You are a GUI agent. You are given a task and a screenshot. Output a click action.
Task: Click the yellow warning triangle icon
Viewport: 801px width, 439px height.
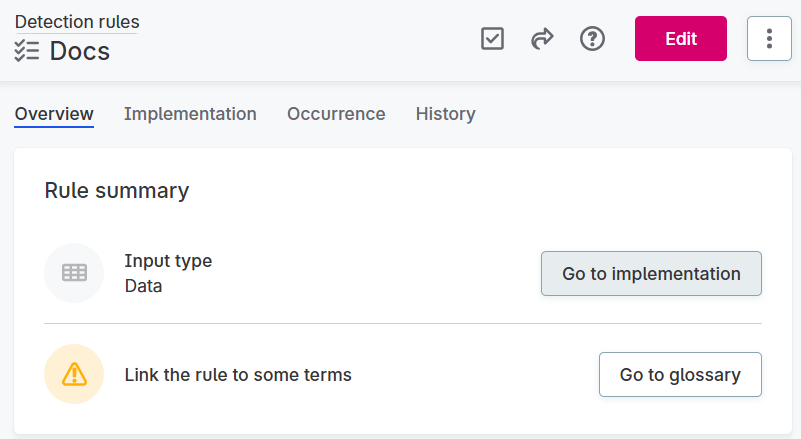point(74,374)
